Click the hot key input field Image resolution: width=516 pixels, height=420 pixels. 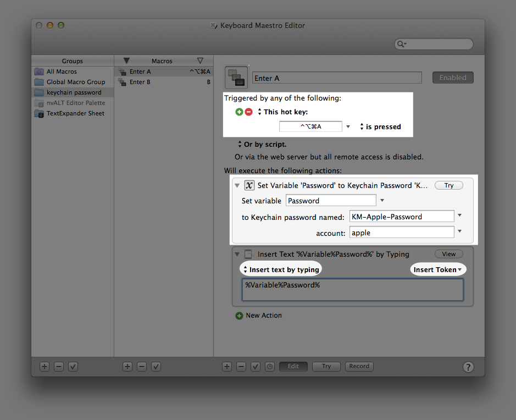(310, 126)
